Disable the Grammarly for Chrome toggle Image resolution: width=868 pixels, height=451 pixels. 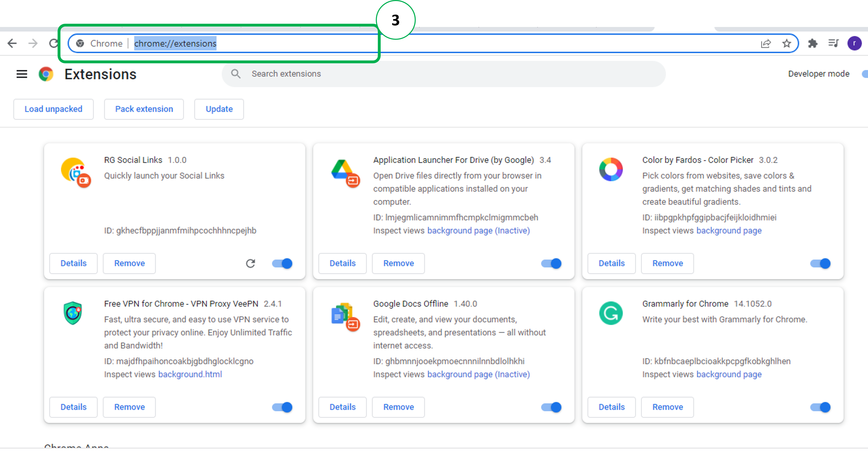pyautogui.click(x=821, y=407)
